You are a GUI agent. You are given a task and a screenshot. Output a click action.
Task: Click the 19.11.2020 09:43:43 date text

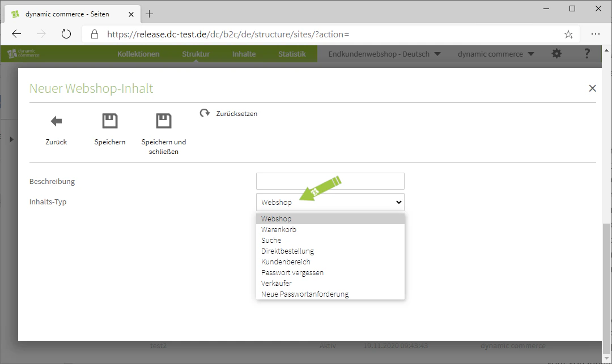(x=396, y=346)
